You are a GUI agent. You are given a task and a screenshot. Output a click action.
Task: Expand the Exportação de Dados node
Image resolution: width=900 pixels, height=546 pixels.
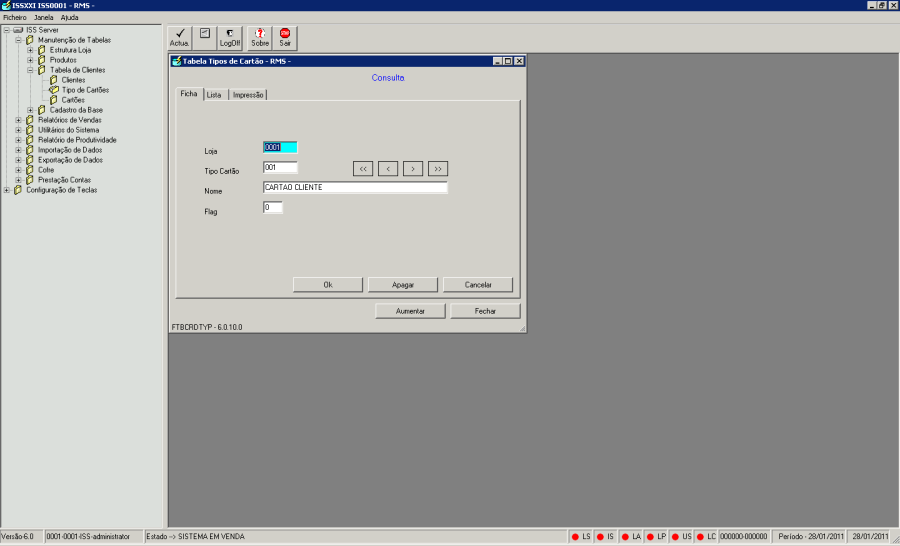pyautogui.click(x=18, y=160)
